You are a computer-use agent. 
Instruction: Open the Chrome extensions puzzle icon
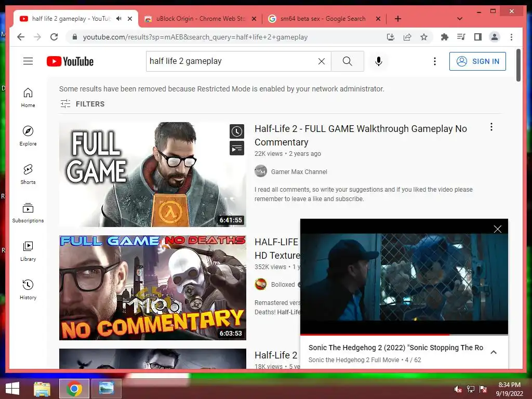click(x=445, y=37)
